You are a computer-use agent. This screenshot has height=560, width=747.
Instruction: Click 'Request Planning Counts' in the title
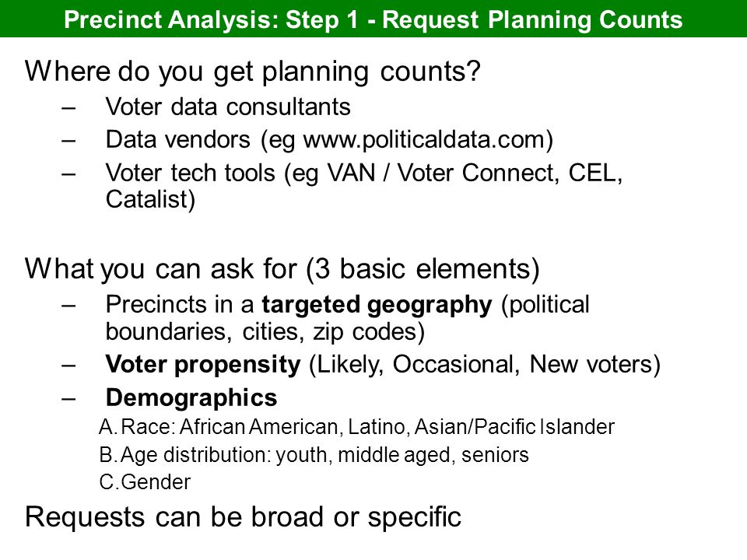pyautogui.click(x=532, y=20)
